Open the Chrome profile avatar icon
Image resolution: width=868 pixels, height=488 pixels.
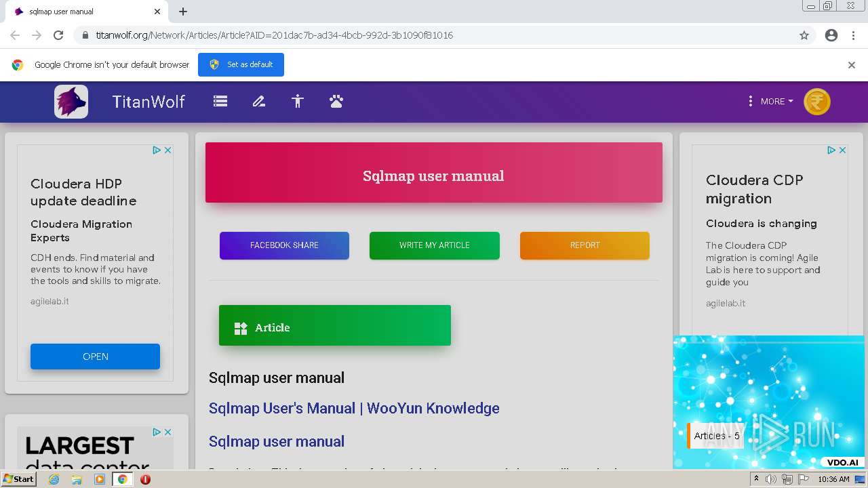pos(831,35)
